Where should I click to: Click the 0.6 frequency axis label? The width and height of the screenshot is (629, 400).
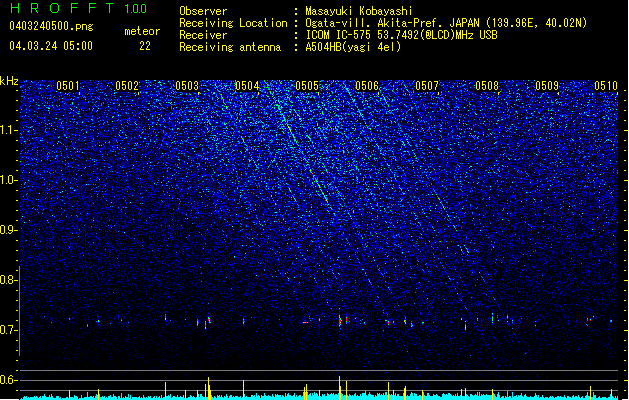pyautogui.click(x=9, y=380)
